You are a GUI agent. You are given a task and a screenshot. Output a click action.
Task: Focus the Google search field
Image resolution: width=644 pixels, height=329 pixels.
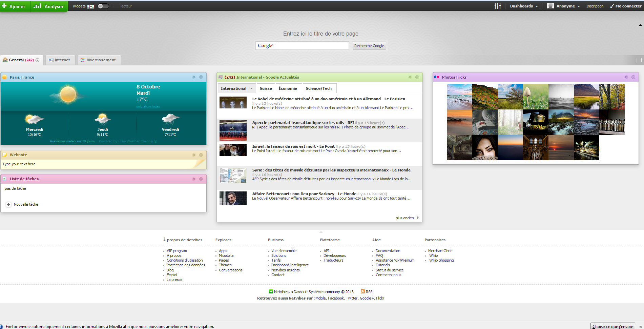point(313,45)
